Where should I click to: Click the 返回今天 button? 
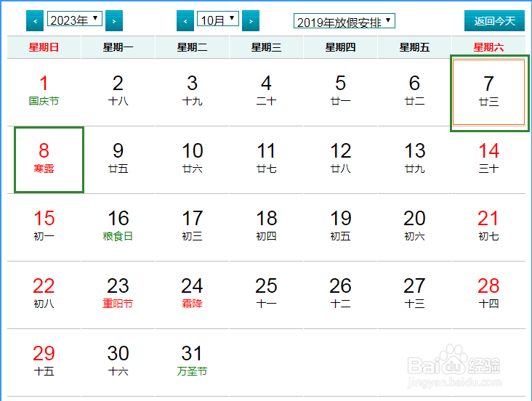click(x=494, y=20)
